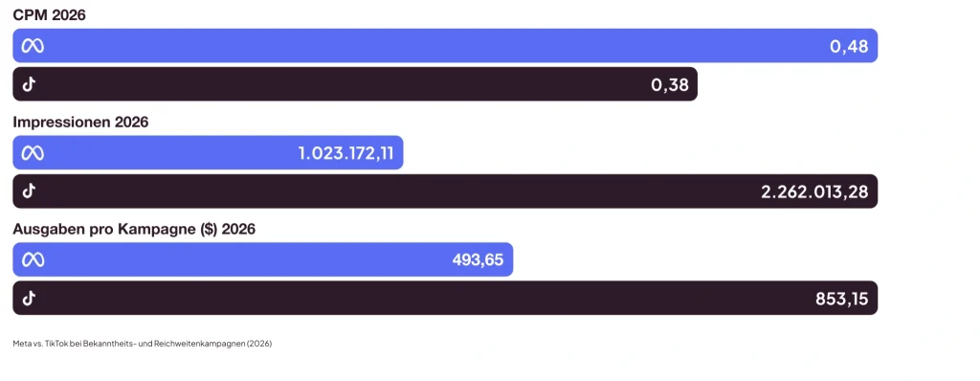Click the Ausgaben pro Kampagne ($) 2026 heading
The width and height of the screenshot is (980, 381).
click(134, 230)
